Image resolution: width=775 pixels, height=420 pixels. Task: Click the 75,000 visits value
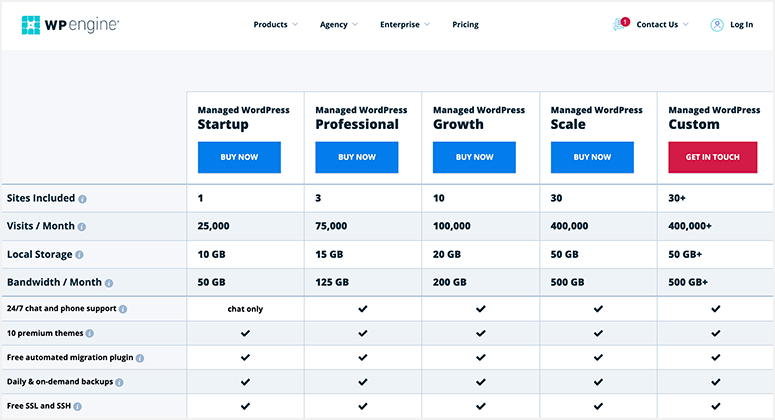331,226
